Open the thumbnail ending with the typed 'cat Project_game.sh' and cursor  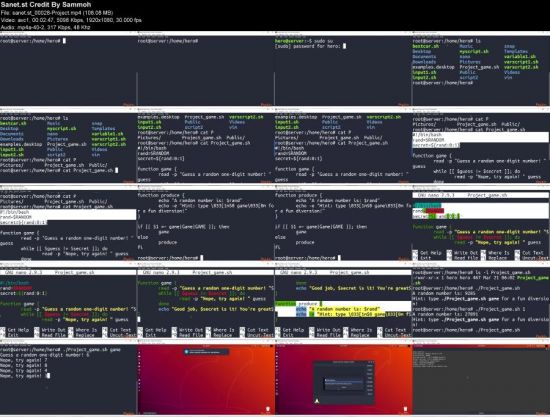click(x=68, y=146)
